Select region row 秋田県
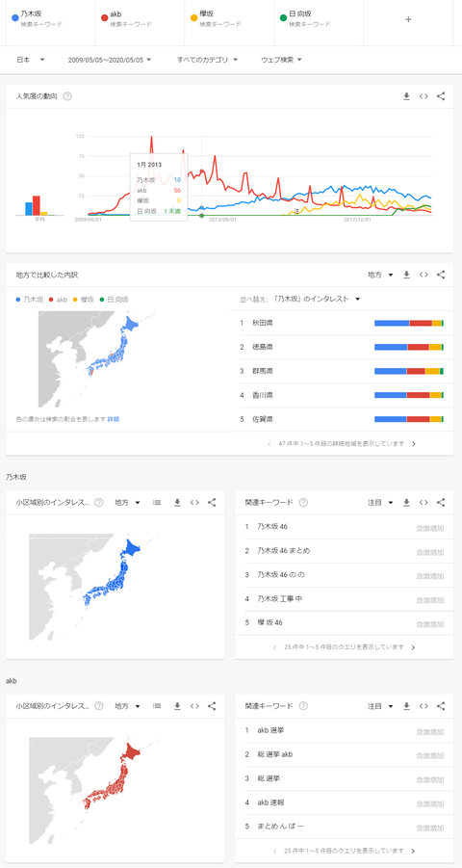This screenshot has height=868, width=462. coord(342,324)
